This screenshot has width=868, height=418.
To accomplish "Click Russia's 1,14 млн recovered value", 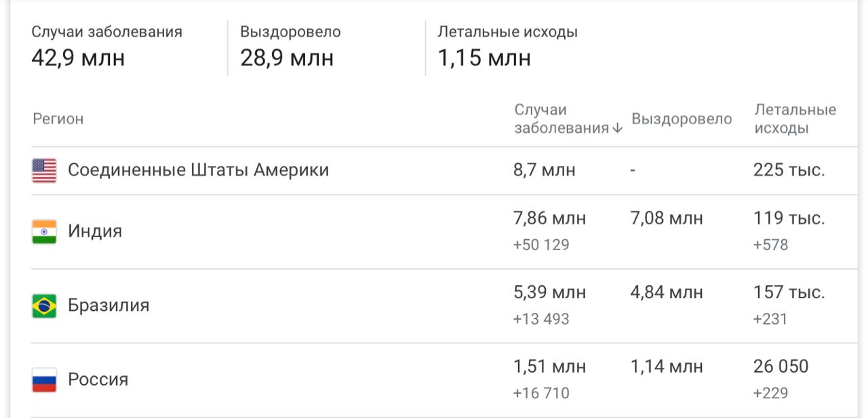I will pos(667,367).
